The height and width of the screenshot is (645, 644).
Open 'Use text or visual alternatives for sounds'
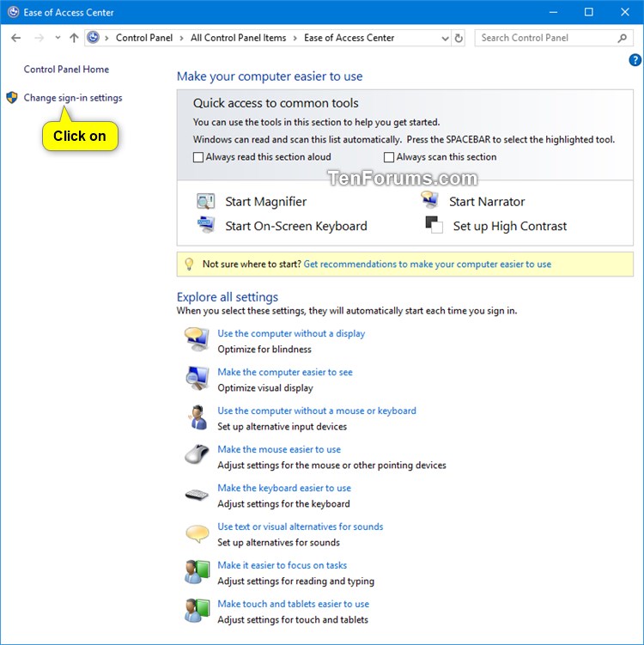pyautogui.click(x=301, y=526)
